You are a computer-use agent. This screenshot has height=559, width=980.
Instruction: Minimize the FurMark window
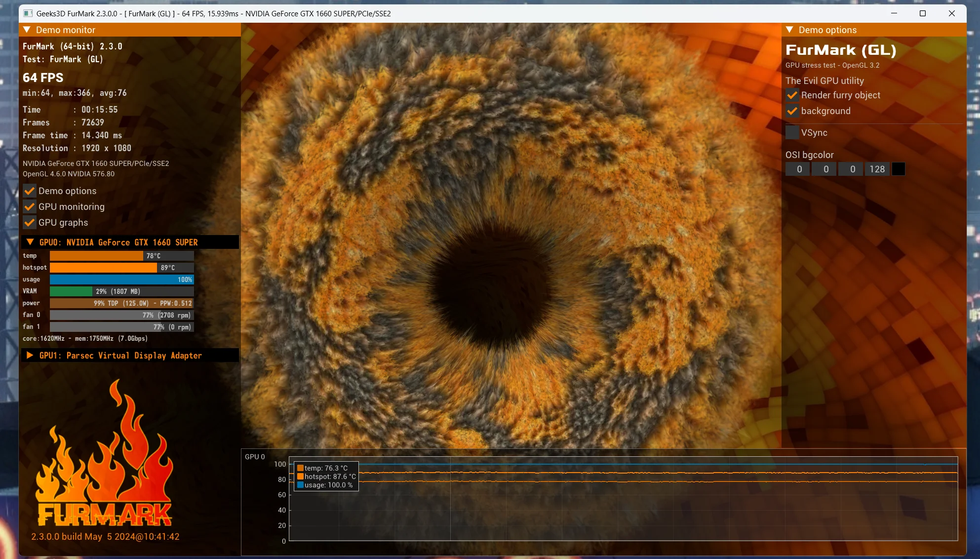[x=894, y=13]
